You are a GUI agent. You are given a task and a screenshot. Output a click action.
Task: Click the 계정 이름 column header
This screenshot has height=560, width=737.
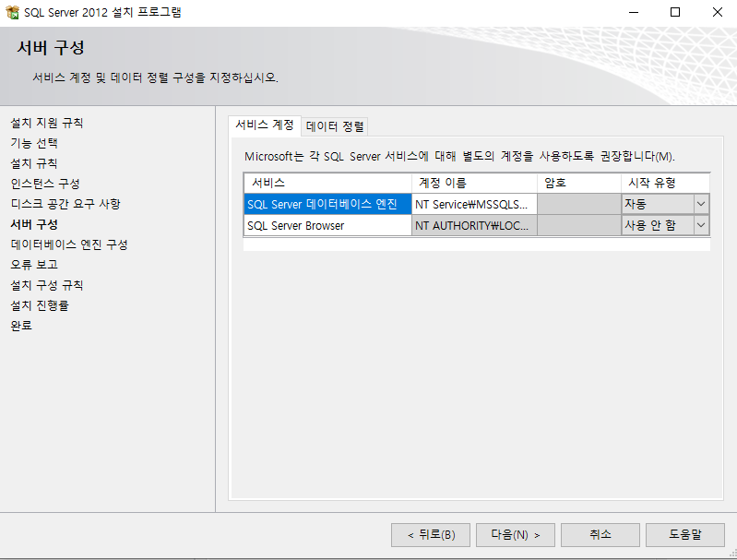[474, 183]
